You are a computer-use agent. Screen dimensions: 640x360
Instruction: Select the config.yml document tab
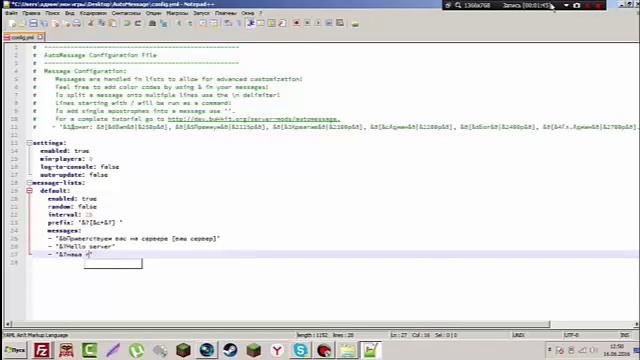pyautogui.click(x=23, y=37)
